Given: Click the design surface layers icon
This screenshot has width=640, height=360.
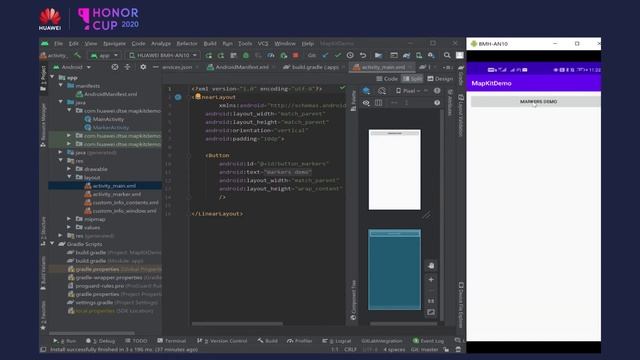Looking at the screenshot, I should click(x=366, y=91).
